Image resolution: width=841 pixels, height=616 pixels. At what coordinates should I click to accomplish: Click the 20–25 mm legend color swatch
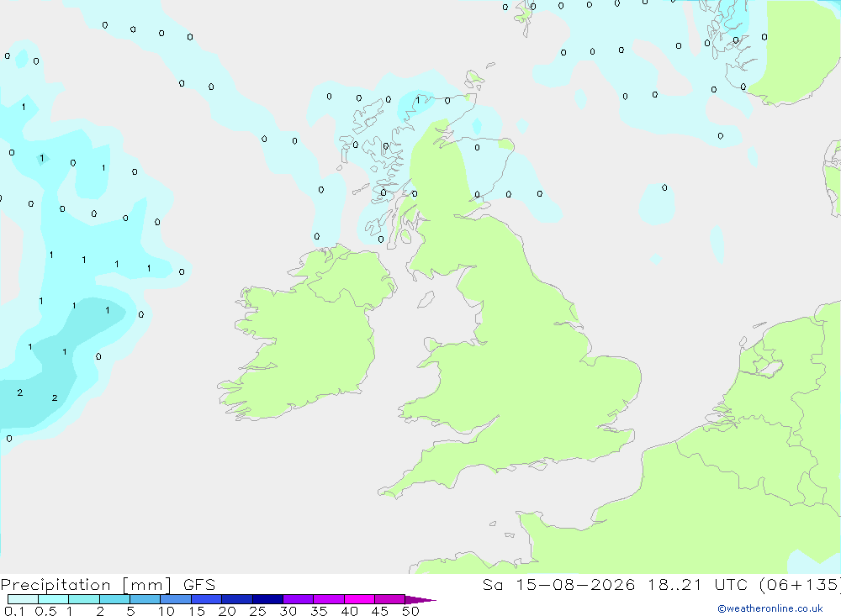point(237,599)
